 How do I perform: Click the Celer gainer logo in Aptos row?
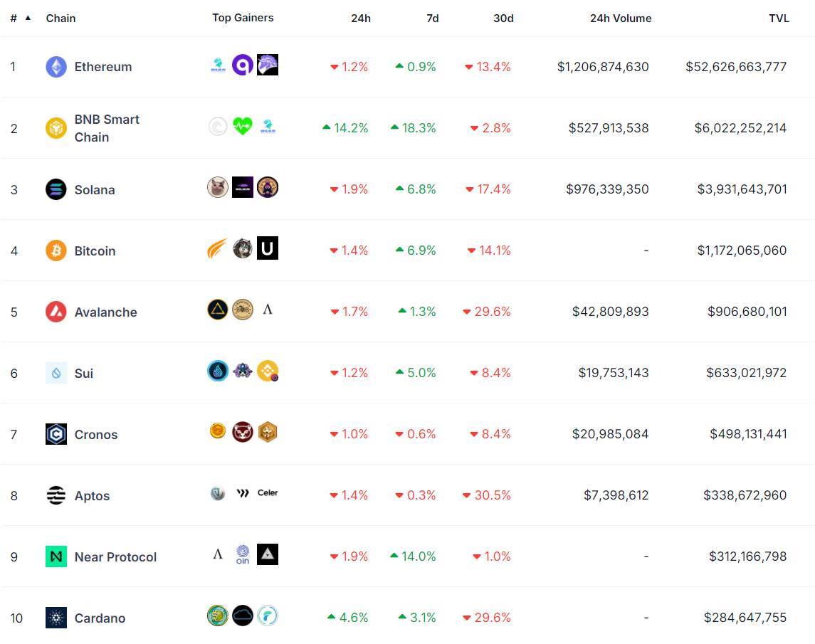point(268,492)
